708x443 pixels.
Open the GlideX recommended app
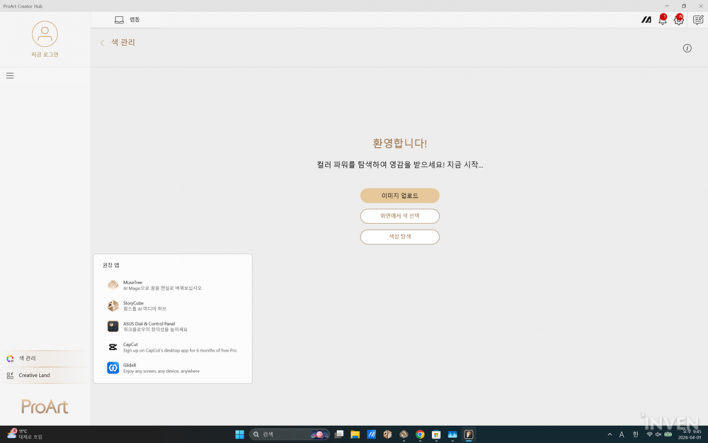point(170,368)
